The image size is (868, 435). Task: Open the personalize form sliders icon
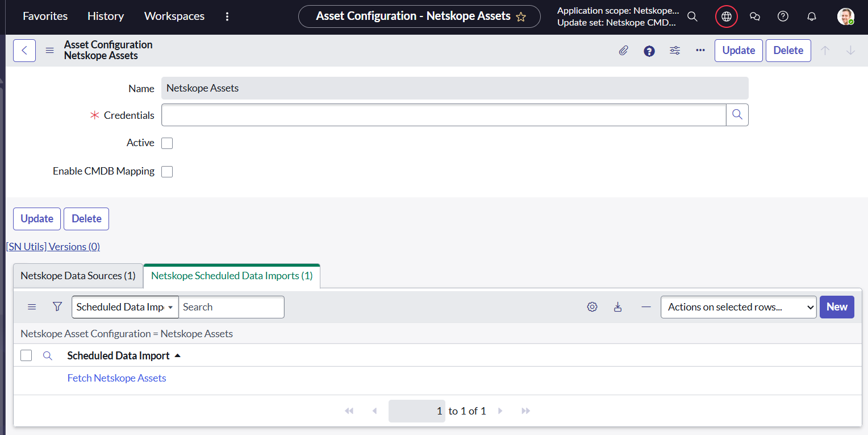point(675,51)
